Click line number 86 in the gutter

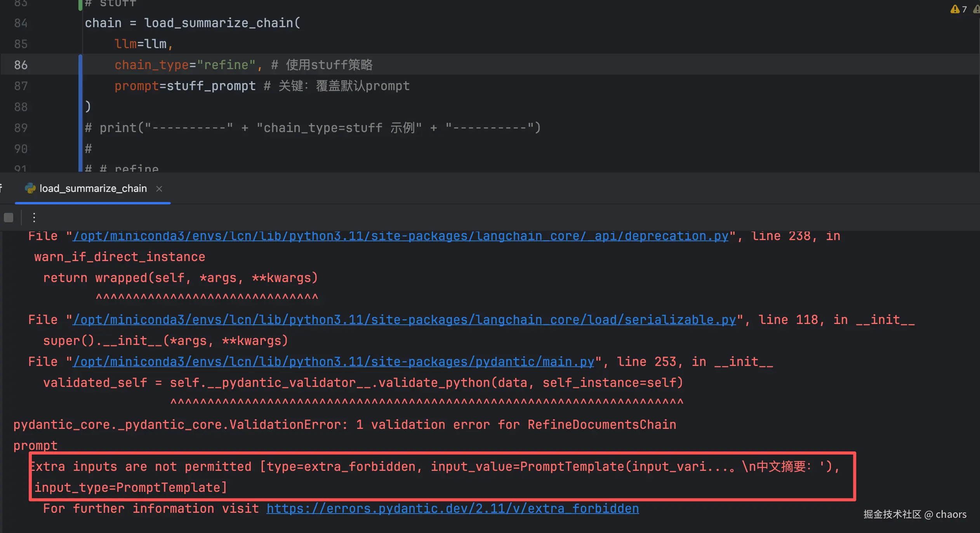coord(21,65)
